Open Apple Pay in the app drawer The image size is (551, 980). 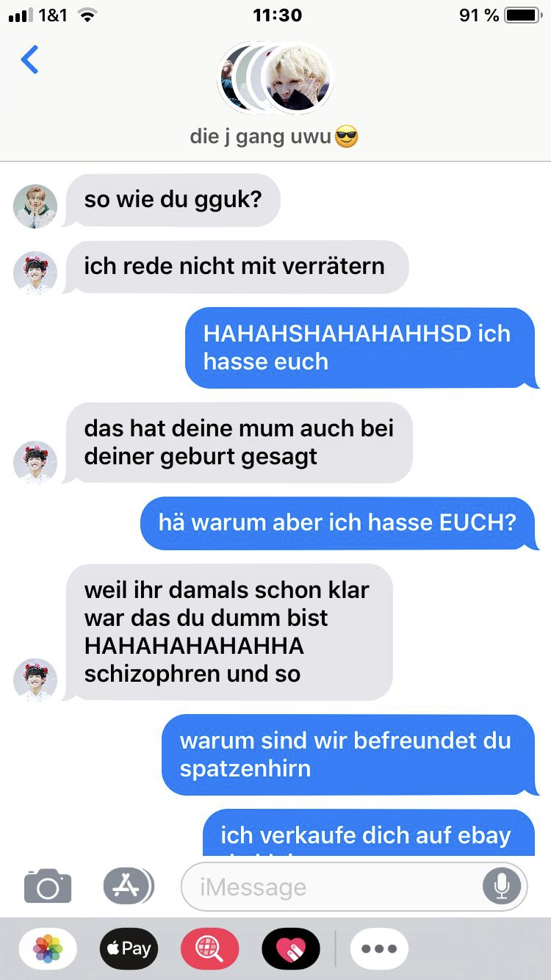tap(129, 948)
